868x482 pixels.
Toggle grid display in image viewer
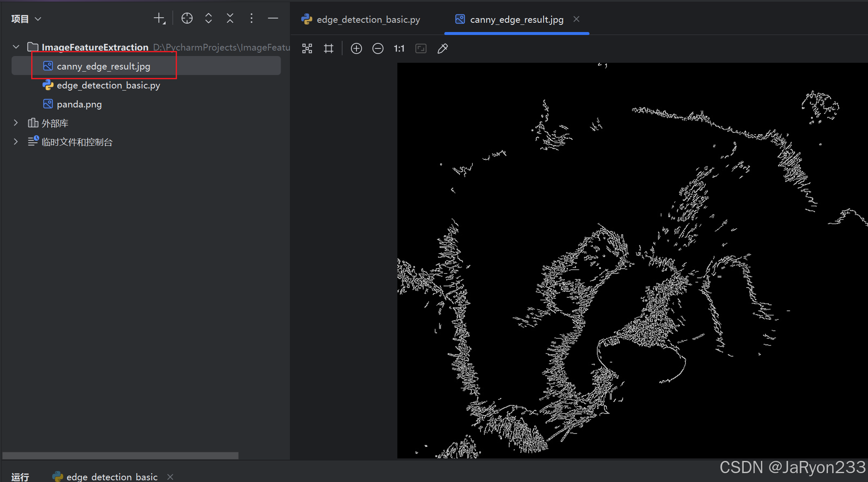[329, 49]
